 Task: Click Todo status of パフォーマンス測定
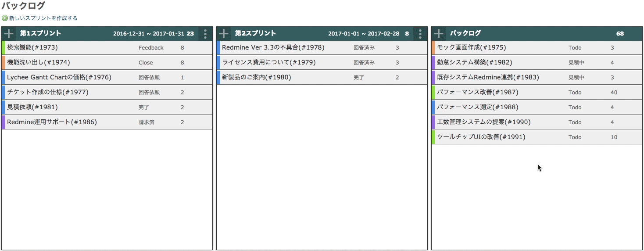click(575, 108)
